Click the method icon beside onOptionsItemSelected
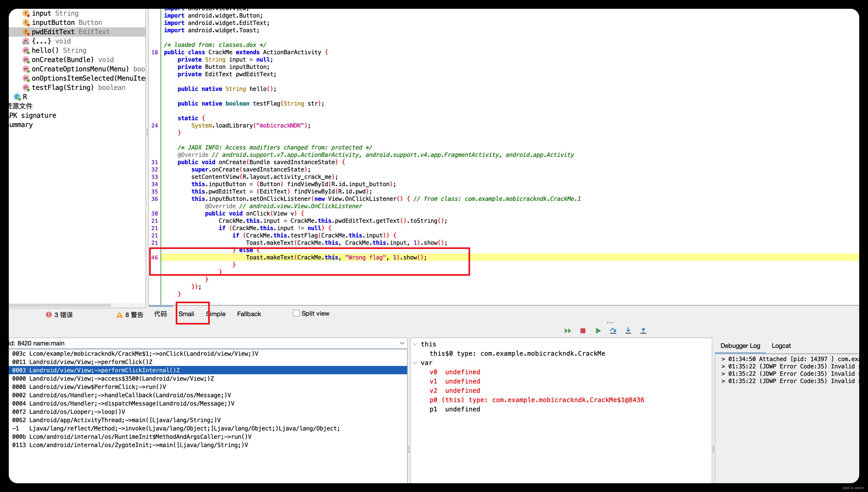Image resolution: width=868 pixels, height=492 pixels. [x=26, y=78]
